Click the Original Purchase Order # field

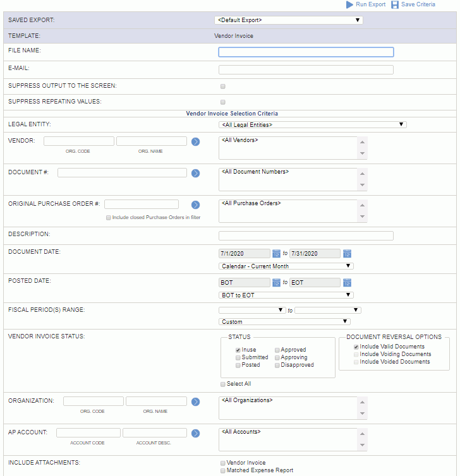tap(142, 204)
